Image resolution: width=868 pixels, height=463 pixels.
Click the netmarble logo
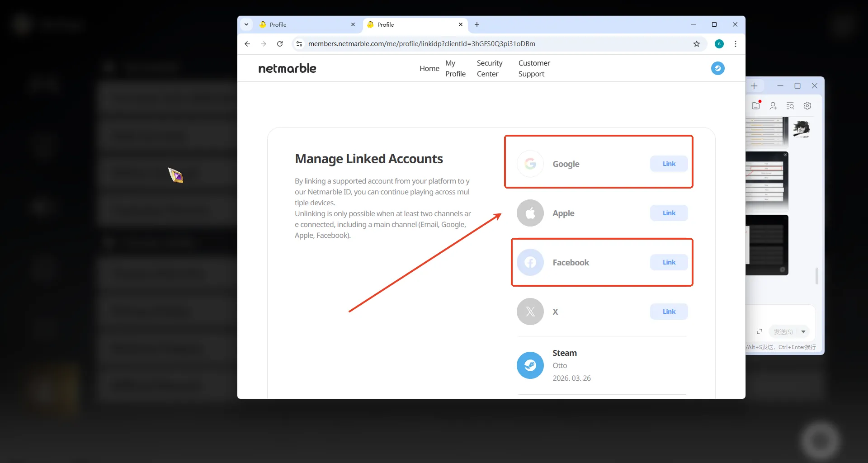[x=287, y=68]
